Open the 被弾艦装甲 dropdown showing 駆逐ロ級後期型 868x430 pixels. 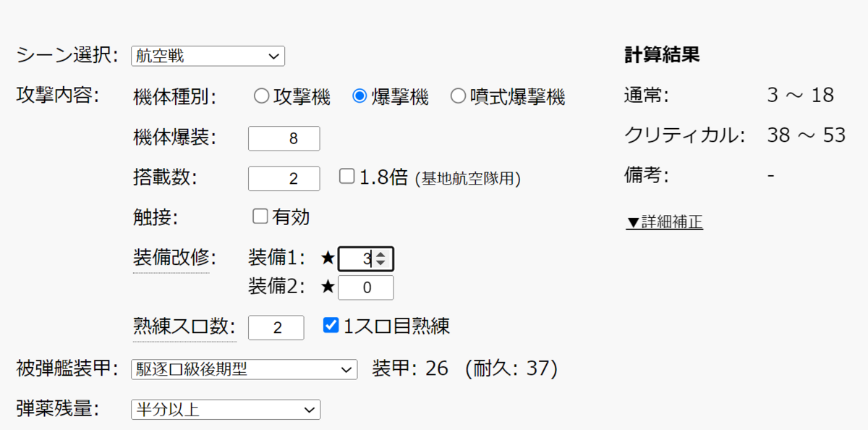click(244, 369)
